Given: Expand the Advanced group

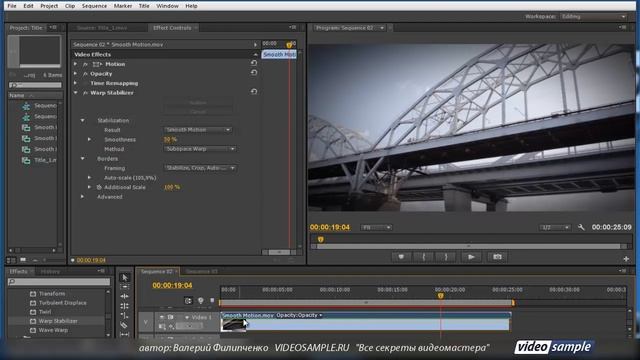Looking at the screenshot, I should pyautogui.click(x=82, y=197).
